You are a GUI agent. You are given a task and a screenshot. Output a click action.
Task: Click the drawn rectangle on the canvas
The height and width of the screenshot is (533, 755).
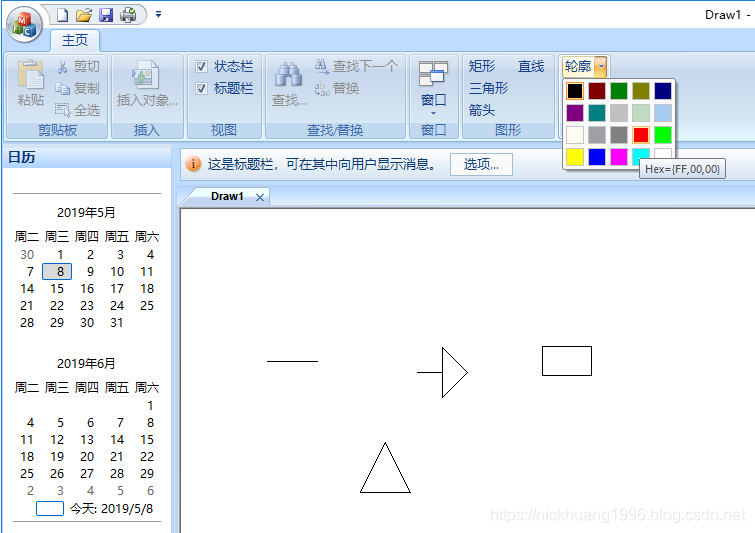tap(567, 361)
